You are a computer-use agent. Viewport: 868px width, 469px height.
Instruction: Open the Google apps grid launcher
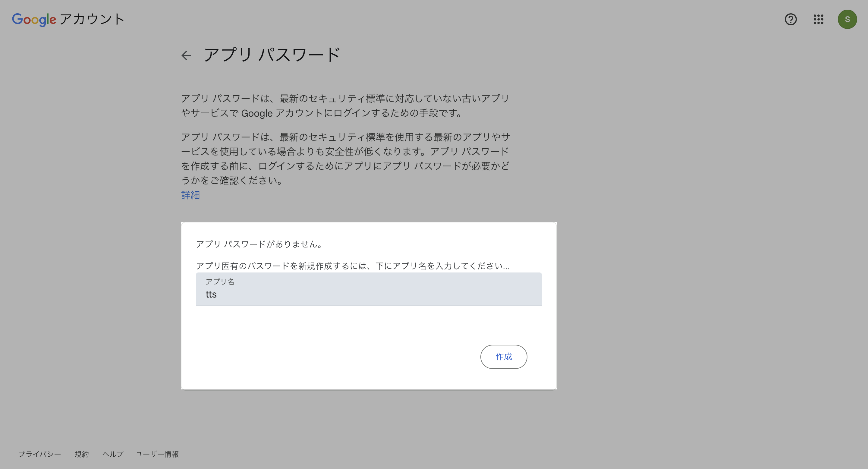point(819,20)
